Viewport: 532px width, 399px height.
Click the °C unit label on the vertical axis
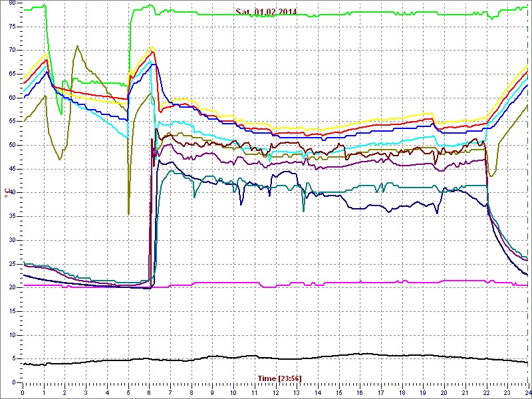tap(6, 193)
